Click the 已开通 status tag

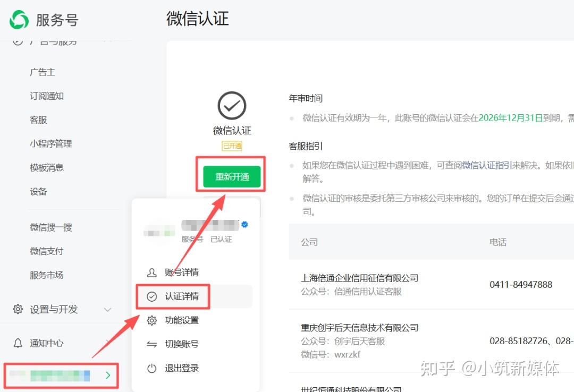coord(232,146)
